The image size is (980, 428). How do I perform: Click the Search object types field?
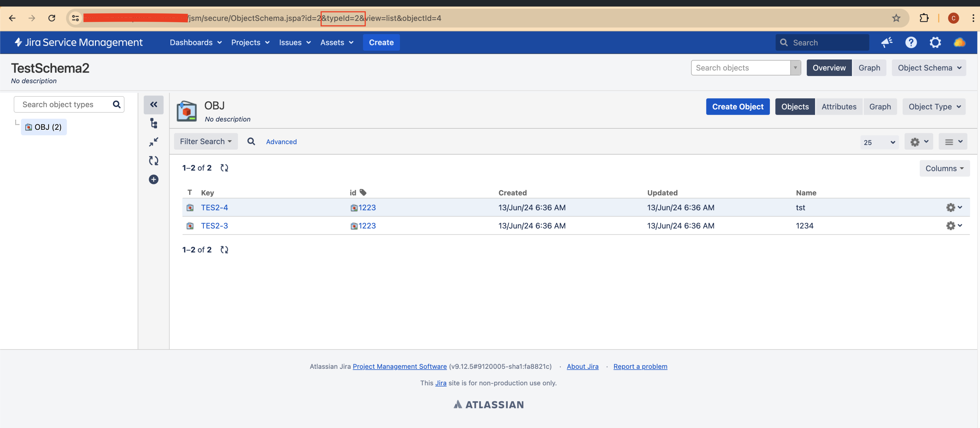pos(63,104)
